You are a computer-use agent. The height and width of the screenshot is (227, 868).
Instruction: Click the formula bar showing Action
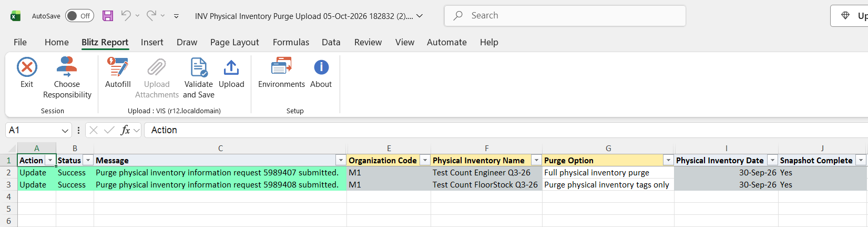click(505, 130)
